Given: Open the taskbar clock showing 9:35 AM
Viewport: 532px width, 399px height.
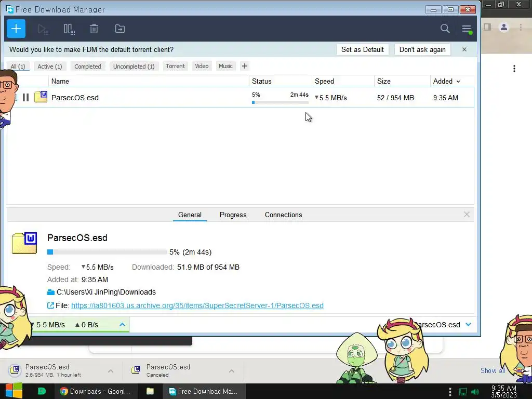Looking at the screenshot, I should coord(504,391).
